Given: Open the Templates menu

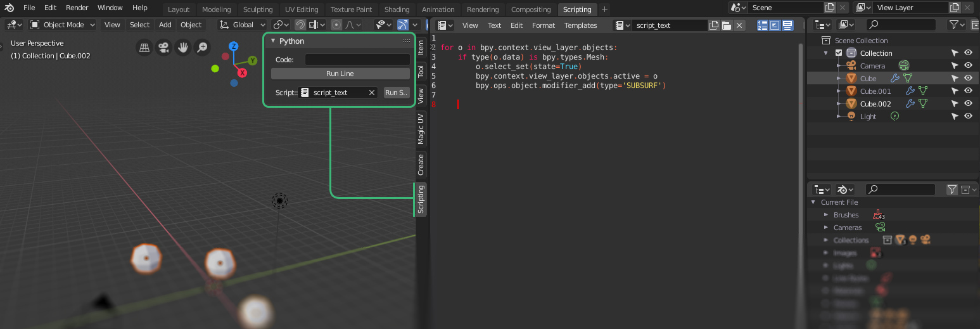Looking at the screenshot, I should (x=580, y=25).
